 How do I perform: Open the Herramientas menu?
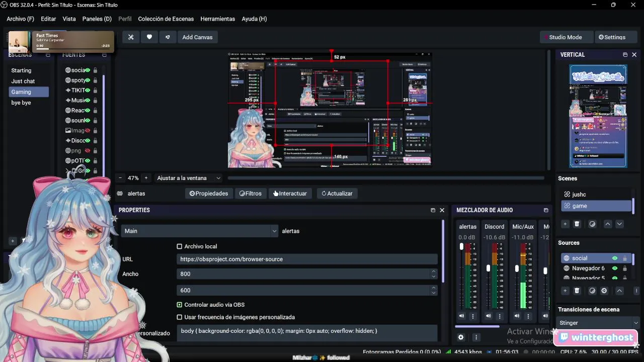pos(218,19)
